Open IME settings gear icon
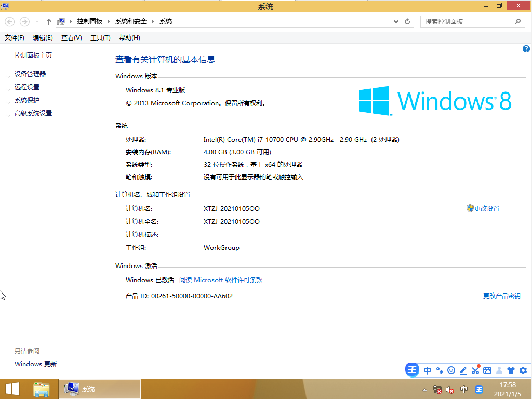Screen dimensions: 532x399 click(523, 370)
